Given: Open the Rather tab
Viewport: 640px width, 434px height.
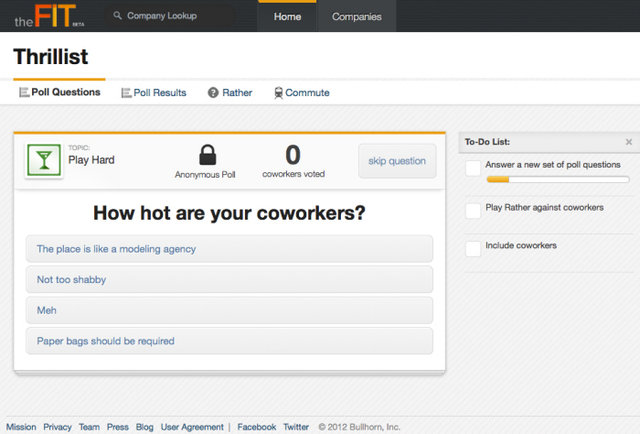Looking at the screenshot, I should (x=230, y=93).
